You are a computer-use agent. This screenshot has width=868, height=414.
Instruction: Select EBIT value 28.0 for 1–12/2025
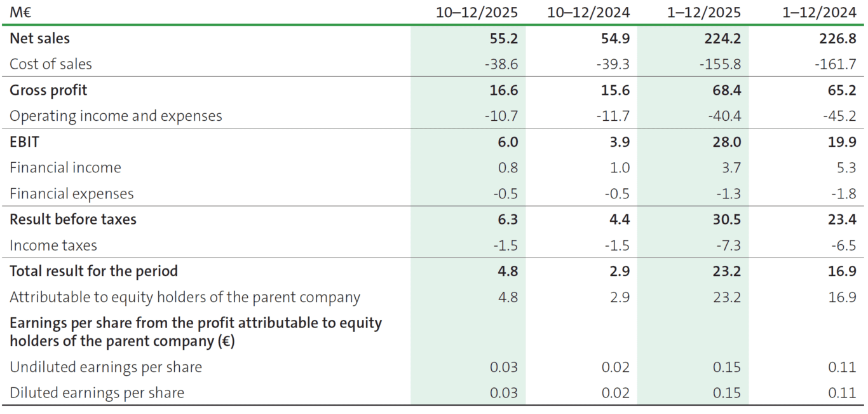726,142
